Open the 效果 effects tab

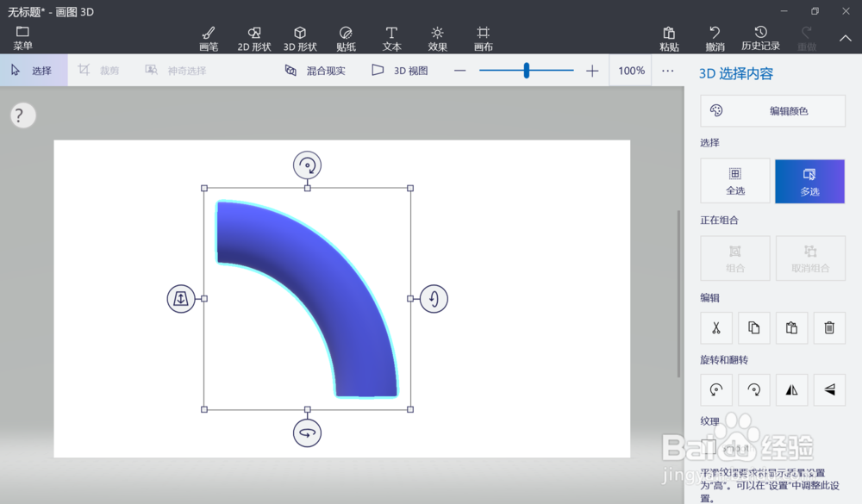(438, 39)
